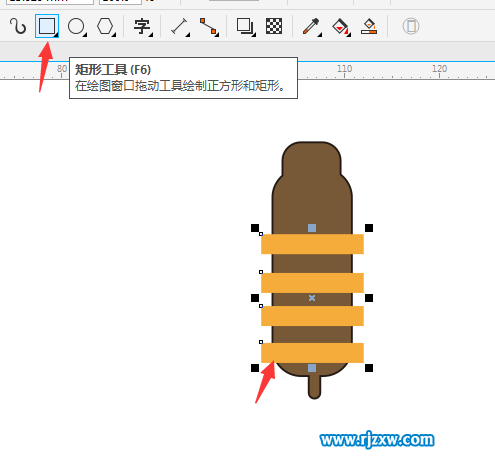
Task: Select the Color Eyedropper tool
Action: click(x=311, y=26)
